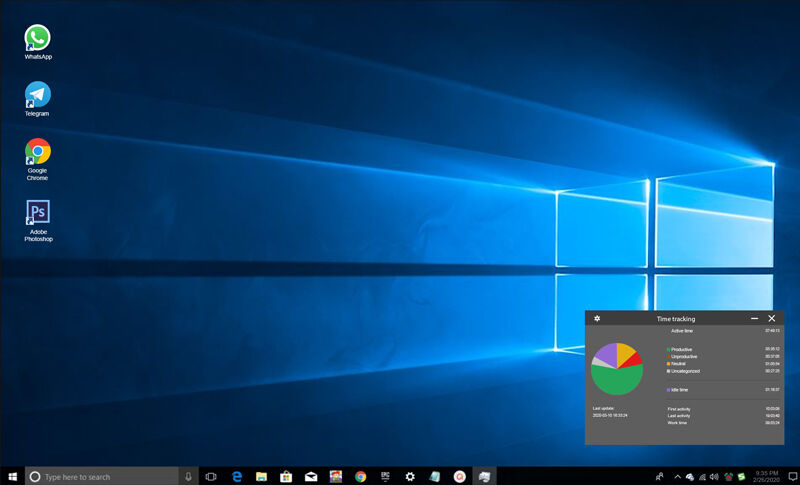
Task: Activate Cortana microphone in search box
Action: [188, 477]
